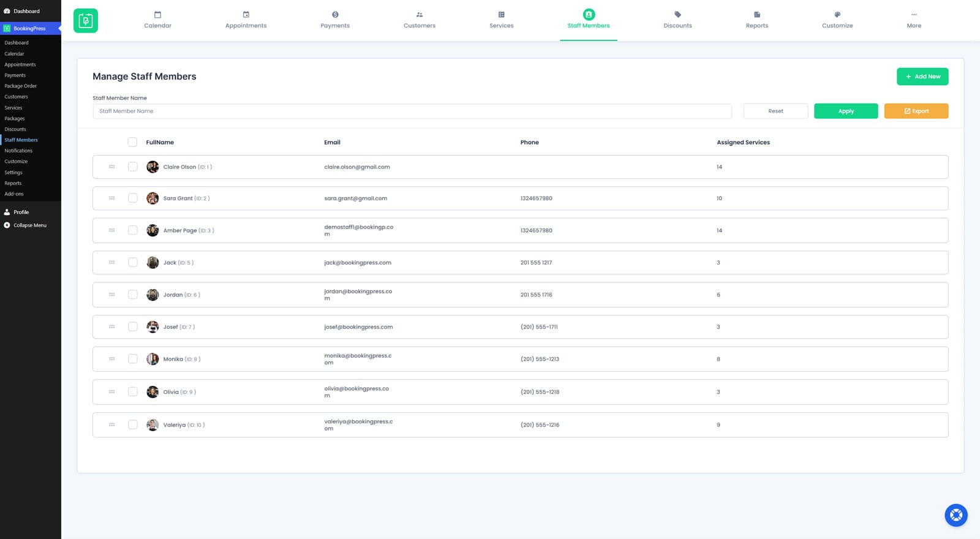Check the box for Jack
Image resolution: width=980 pixels, height=539 pixels.
click(132, 262)
